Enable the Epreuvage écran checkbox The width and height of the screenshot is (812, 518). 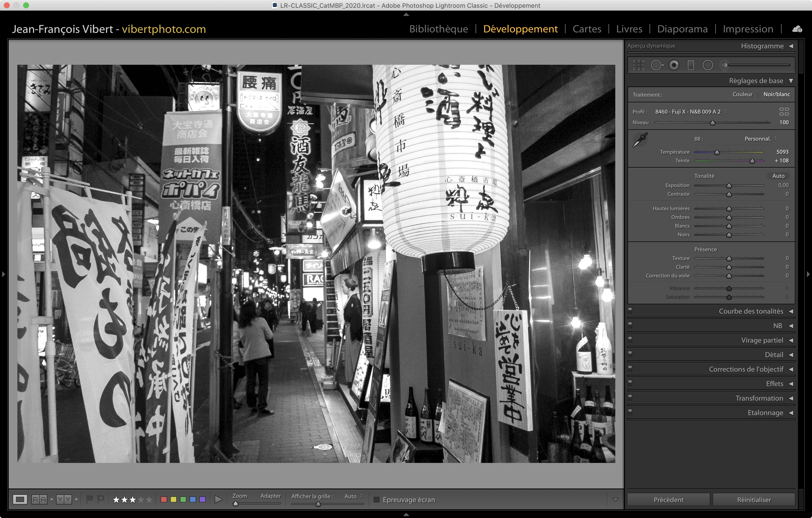[x=377, y=499]
